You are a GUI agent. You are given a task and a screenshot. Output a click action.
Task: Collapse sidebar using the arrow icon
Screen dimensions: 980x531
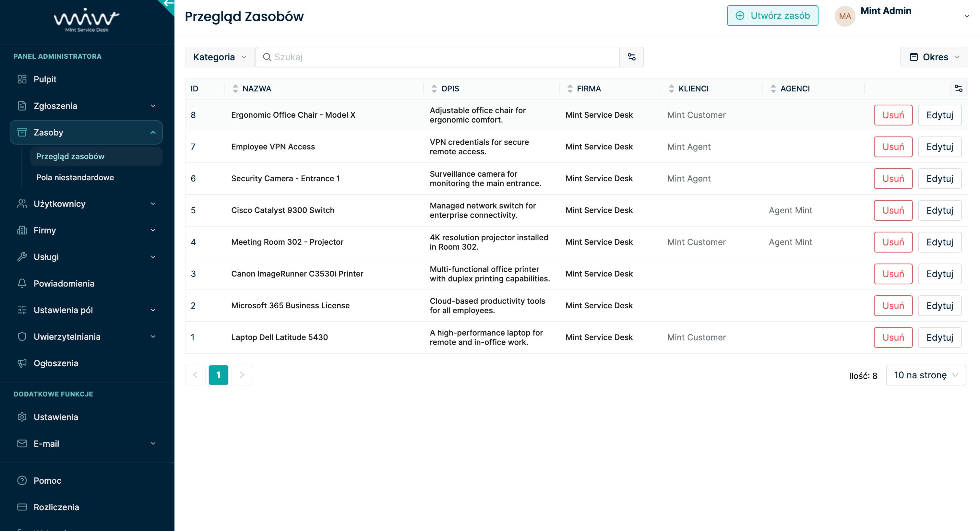click(x=168, y=4)
